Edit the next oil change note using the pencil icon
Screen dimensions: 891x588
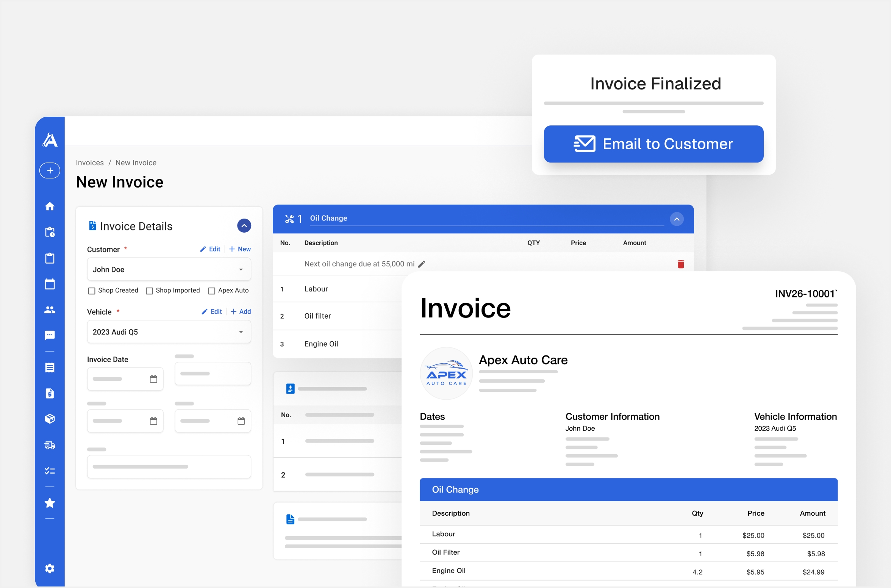point(422,264)
